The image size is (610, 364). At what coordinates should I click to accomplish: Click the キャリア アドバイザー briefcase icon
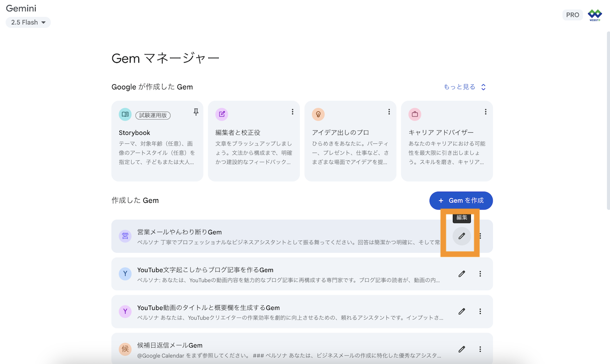click(415, 114)
